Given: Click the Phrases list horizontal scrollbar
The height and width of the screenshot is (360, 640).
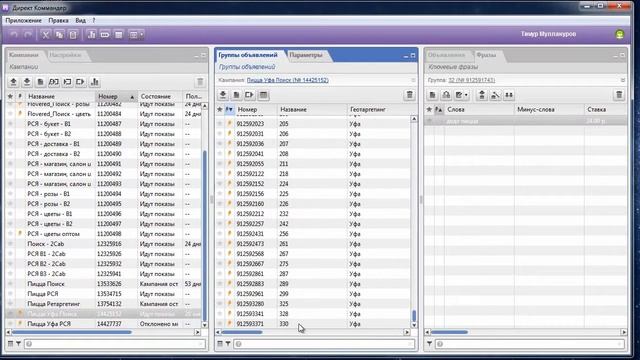Looking at the screenshot, I should [449, 332].
